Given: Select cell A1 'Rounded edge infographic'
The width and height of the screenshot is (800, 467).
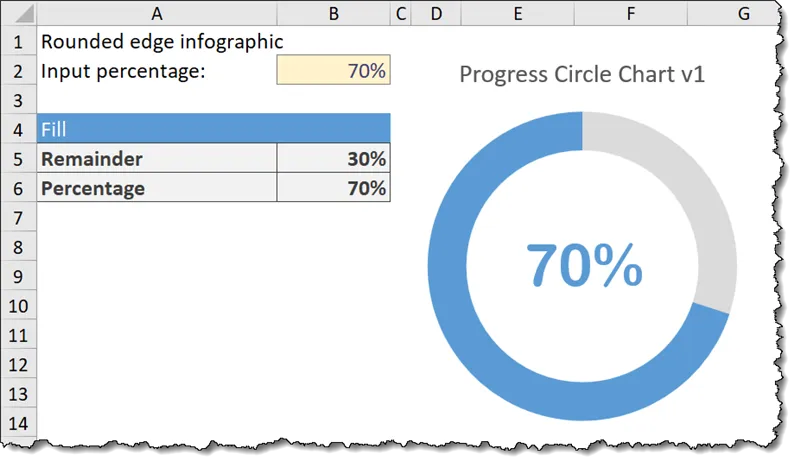Looking at the screenshot, I should point(156,42).
